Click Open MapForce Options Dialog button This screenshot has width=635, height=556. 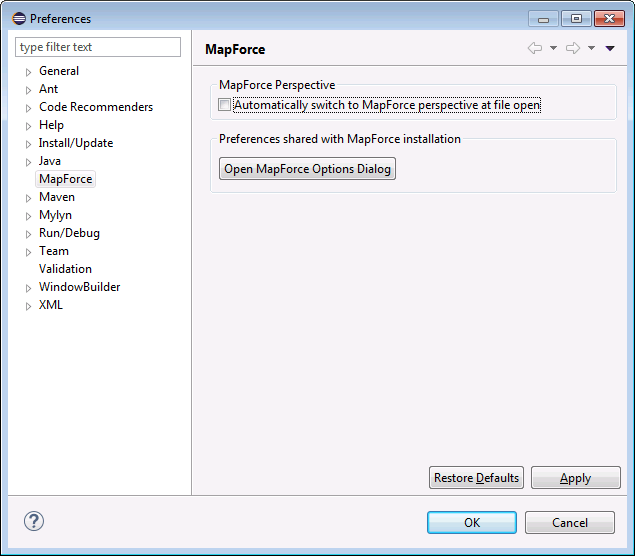click(307, 169)
